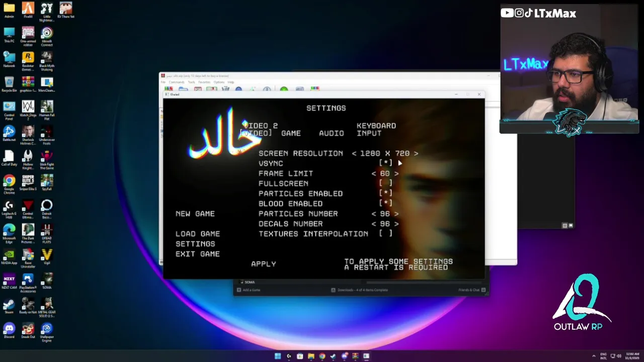
Task: Open the Logitech G HUB icon
Action: [9, 209]
